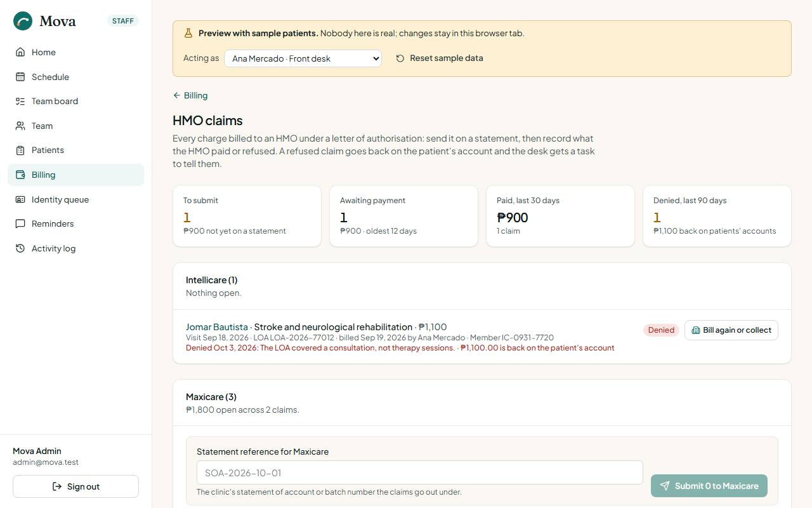812x508 pixels.
Task: Click the Patients clipboard icon
Action: [x=20, y=150]
